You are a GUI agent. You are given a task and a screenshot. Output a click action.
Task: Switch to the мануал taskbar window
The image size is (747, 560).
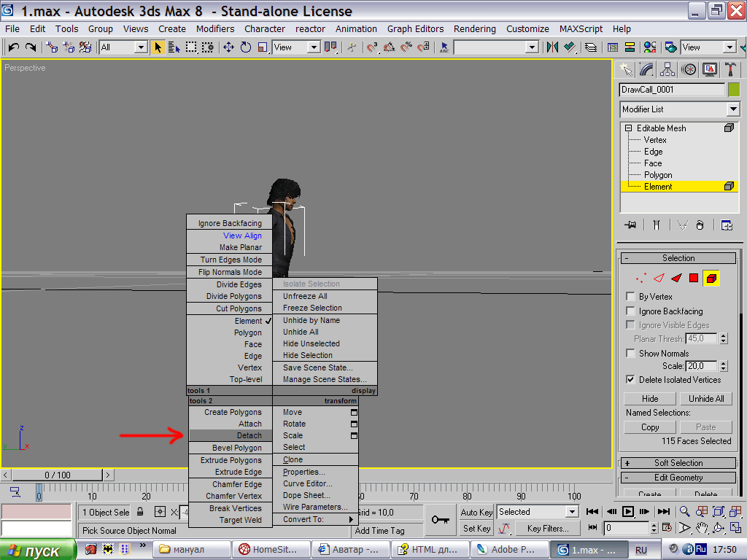[x=192, y=550]
